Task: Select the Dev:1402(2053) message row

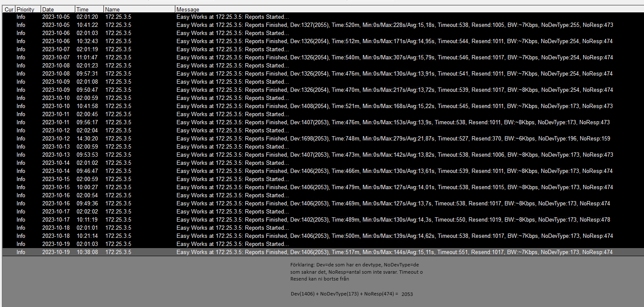Action: (x=323, y=220)
